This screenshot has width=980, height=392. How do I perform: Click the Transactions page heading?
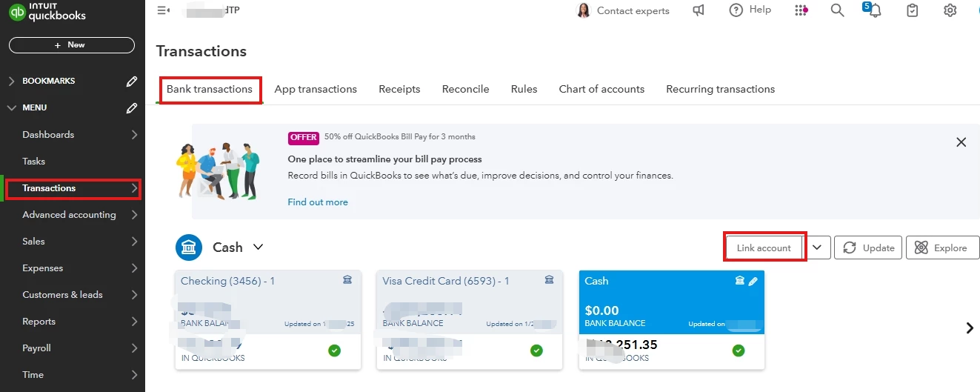tap(201, 51)
